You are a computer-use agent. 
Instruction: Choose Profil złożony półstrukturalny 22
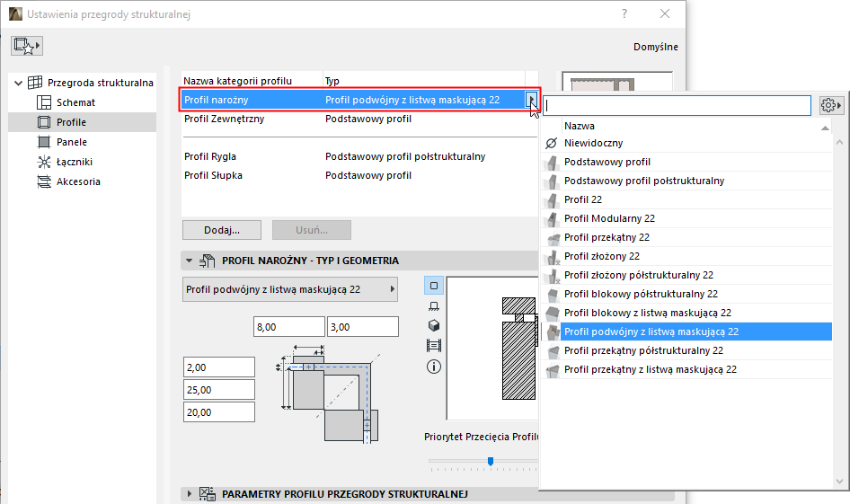tap(686, 275)
